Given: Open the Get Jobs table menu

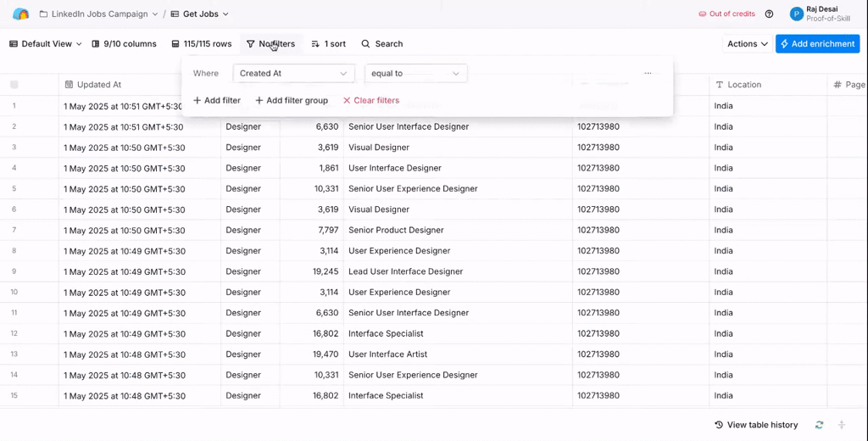Looking at the screenshot, I should tap(200, 14).
